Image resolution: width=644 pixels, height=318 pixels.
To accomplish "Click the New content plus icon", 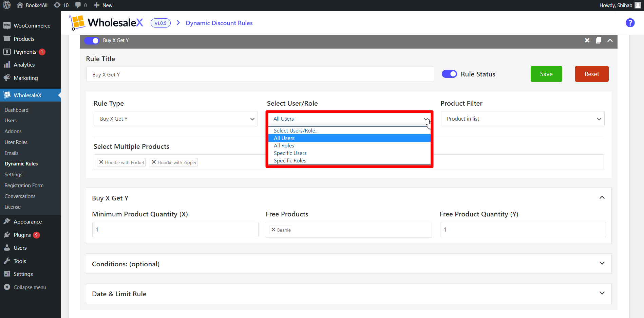I will [x=97, y=5].
